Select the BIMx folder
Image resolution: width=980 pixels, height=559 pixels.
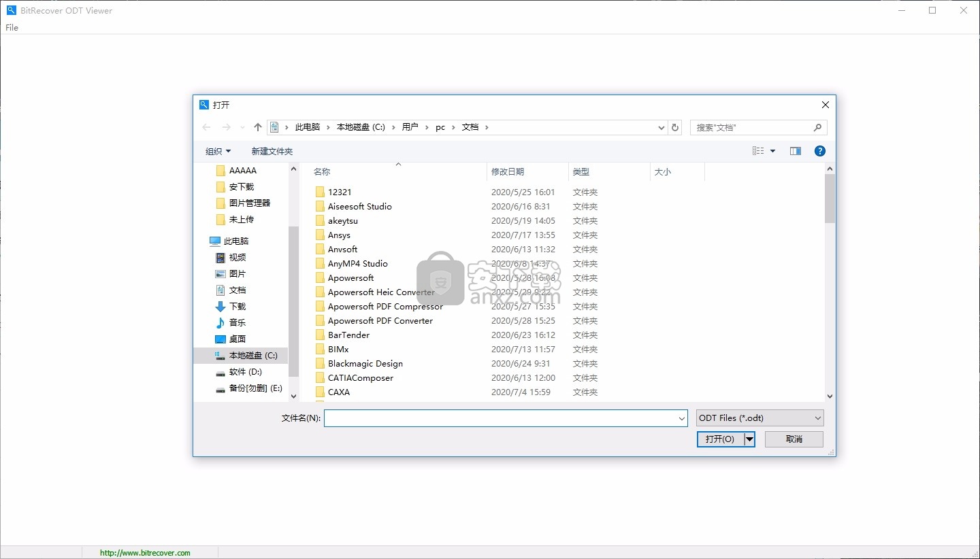point(338,350)
